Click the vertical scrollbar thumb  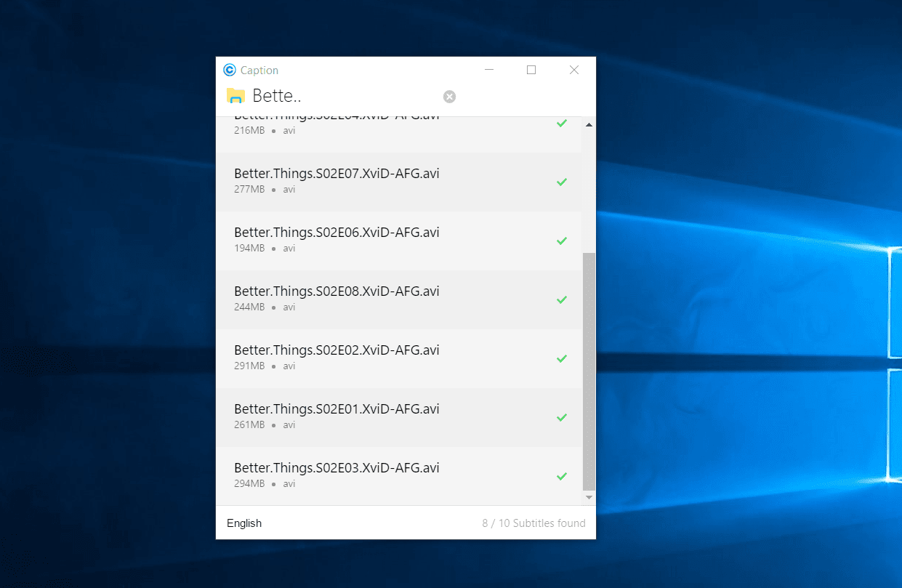pos(589,371)
